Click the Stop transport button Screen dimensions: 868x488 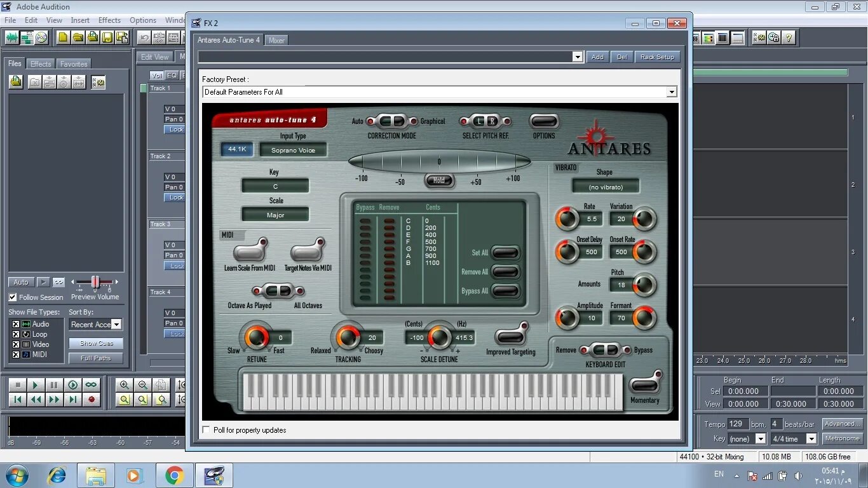click(18, 385)
